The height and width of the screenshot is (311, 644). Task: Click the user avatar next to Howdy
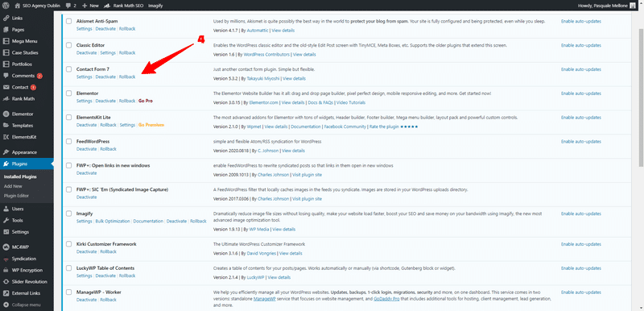(x=632, y=6)
